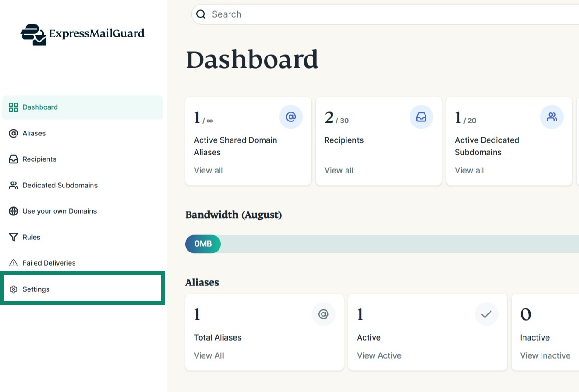
Task: Click the Recipients inbox icon in sidebar
Action: click(14, 159)
